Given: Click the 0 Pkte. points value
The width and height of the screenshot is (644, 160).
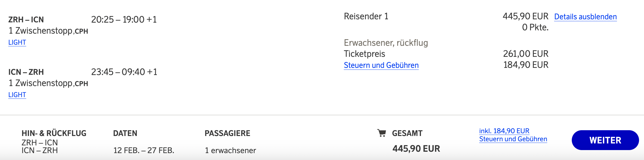Looking at the screenshot, I should 535,28.
